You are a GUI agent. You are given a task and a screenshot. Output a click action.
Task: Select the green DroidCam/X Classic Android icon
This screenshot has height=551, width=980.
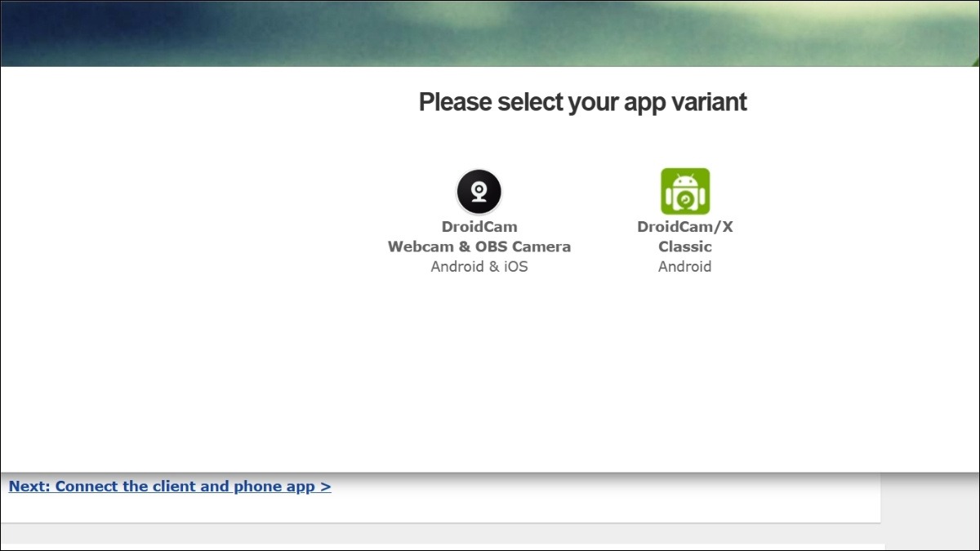685,192
